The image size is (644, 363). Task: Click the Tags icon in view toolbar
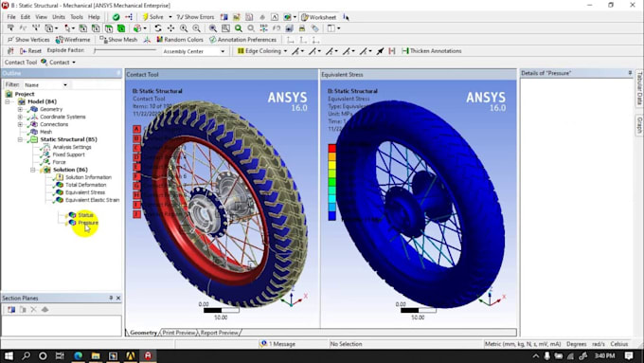[314, 28]
